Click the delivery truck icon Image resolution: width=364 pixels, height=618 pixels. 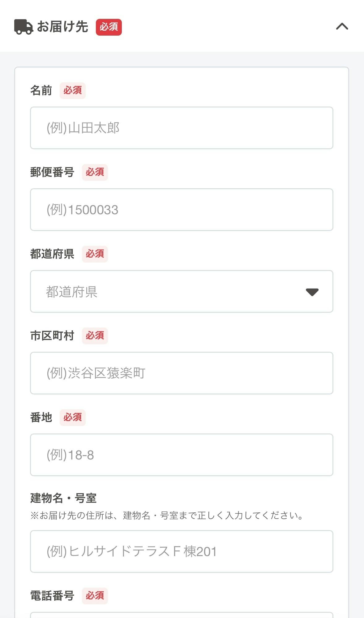tap(24, 27)
